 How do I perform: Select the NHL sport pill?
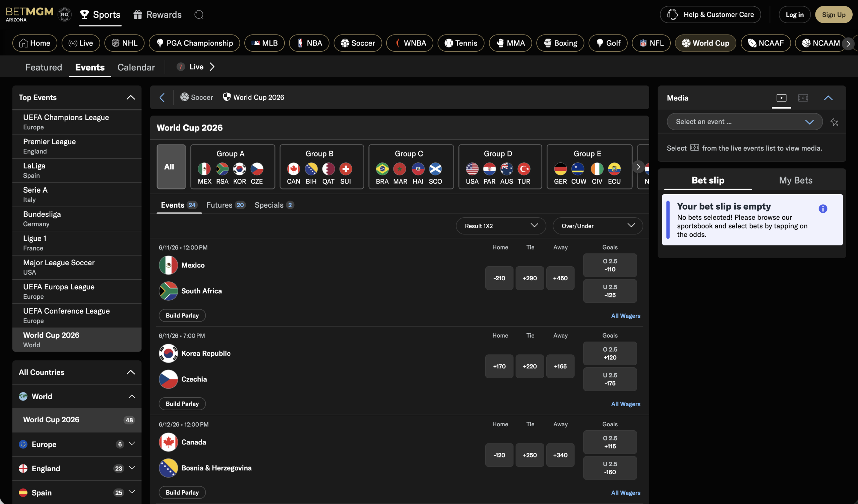point(125,43)
